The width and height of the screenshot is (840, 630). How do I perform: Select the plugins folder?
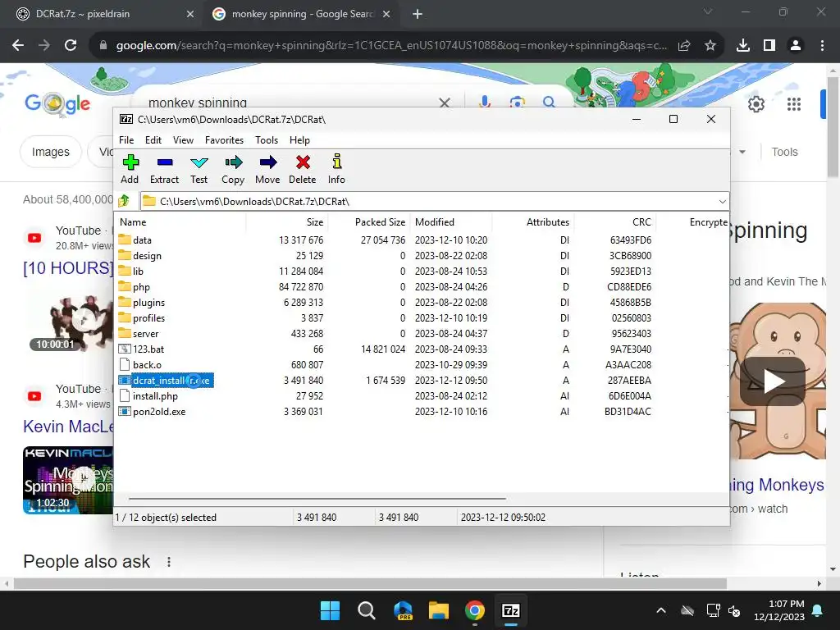tap(142, 302)
